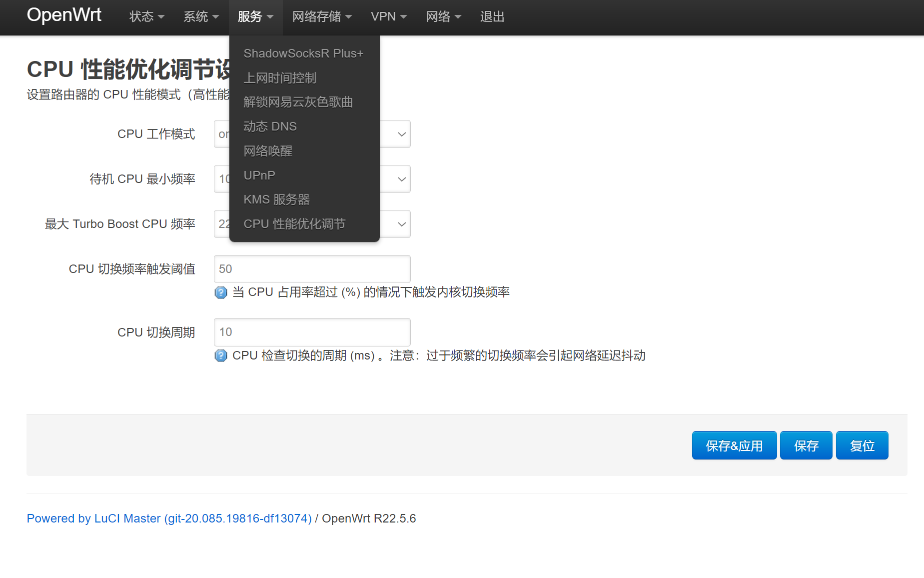
Task: Click the CPU 切换频率触发阈值 input field
Action: (312, 269)
